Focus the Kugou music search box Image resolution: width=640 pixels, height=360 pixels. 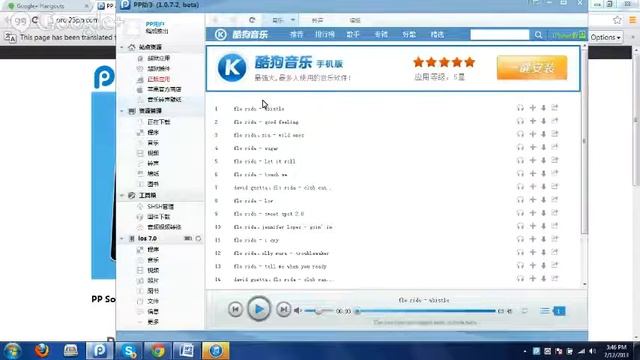500,35
